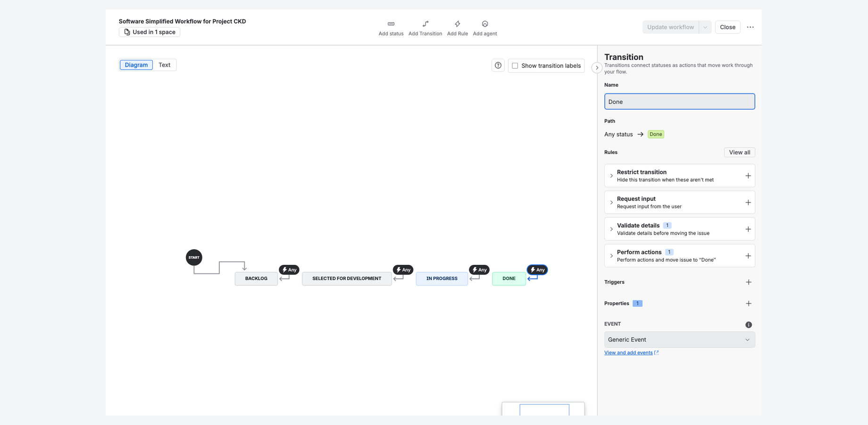This screenshot has height=425, width=868.
Task: Open the Generic Event dropdown
Action: coord(679,340)
